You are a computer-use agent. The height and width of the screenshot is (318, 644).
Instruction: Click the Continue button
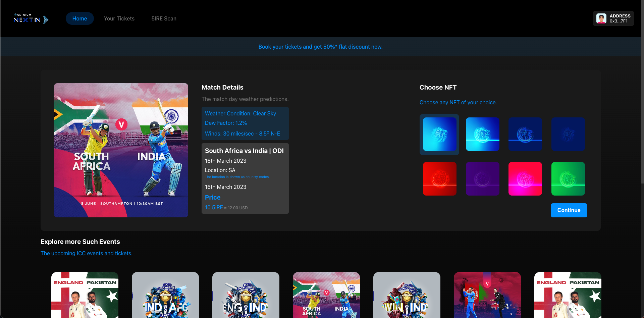tap(569, 210)
